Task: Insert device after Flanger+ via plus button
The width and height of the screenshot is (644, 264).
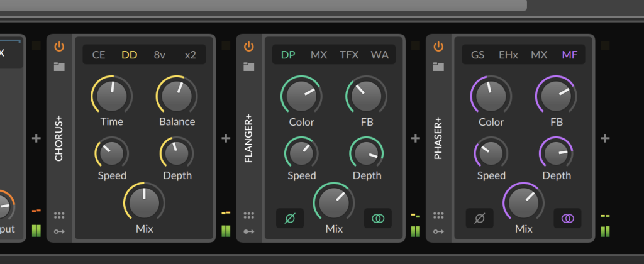Action: coord(415,138)
